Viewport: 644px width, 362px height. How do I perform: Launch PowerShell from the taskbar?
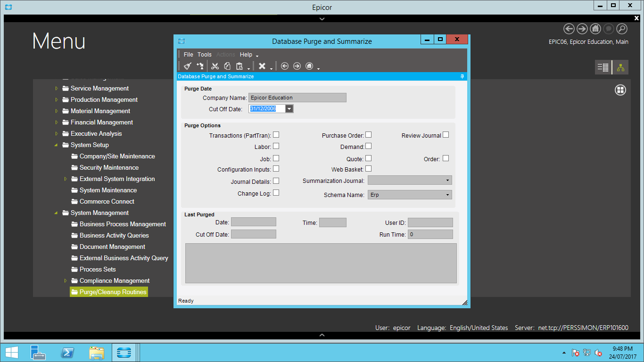[x=67, y=353]
